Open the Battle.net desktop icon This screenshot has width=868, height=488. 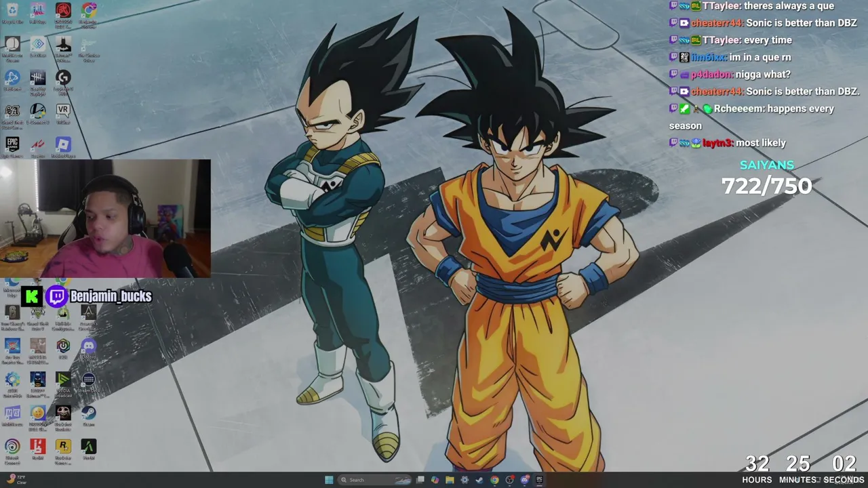tap(12, 81)
